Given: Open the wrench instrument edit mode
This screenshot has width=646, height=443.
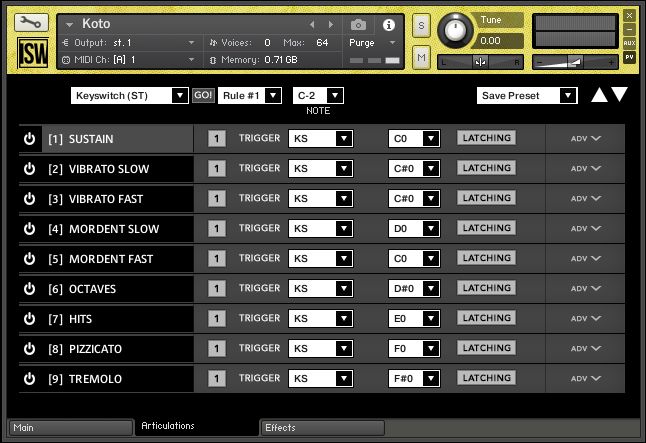Looking at the screenshot, I should click(31, 22).
